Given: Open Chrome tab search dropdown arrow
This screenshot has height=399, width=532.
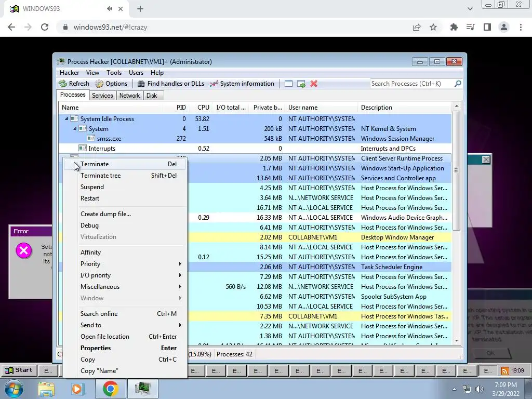Looking at the screenshot, I should tap(470, 9).
